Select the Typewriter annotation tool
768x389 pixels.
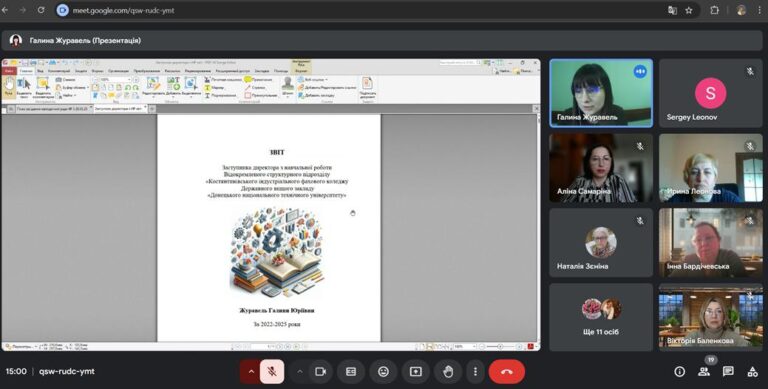pyautogui.click(x=222, y=79)
